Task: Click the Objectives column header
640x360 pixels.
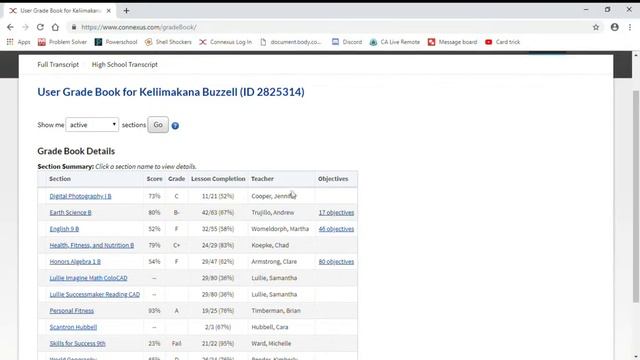Action: coord(333,179)
